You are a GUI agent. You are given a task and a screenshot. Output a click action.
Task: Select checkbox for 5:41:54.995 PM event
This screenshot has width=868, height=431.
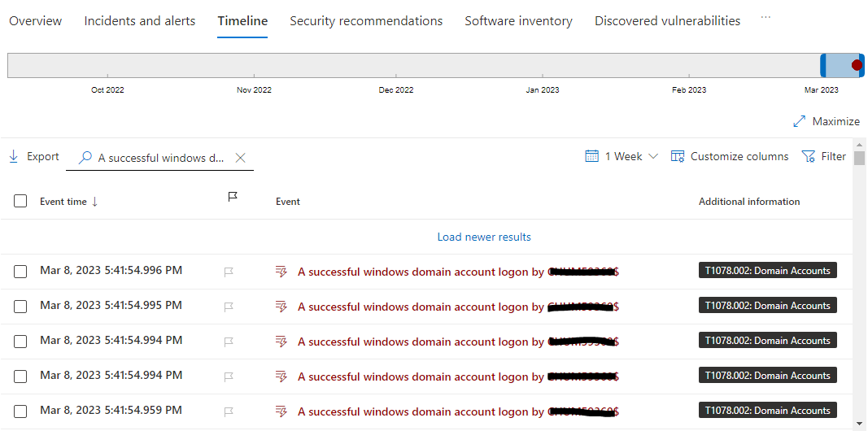pyautogui.click(x=20, y=307)
